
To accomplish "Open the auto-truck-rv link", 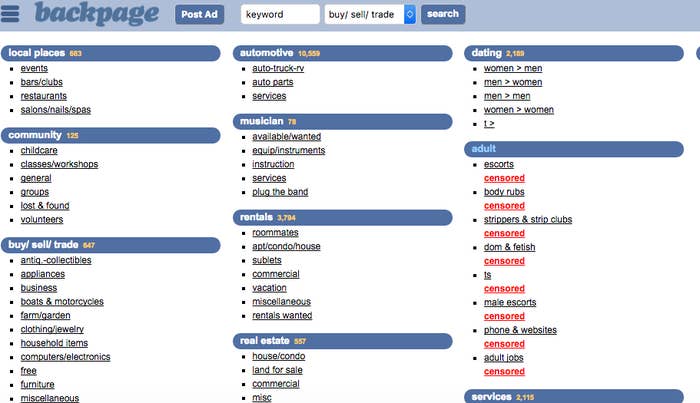I will click(278, 68).
